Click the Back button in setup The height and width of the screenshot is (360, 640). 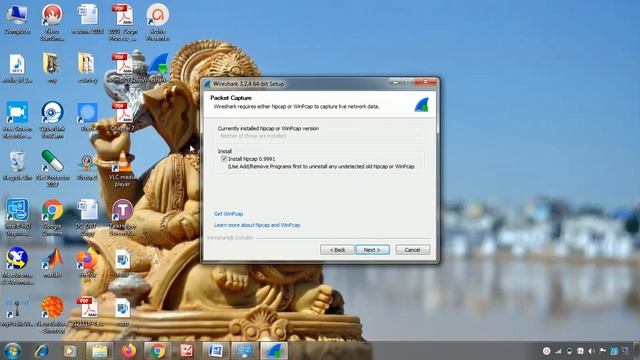(337, 250)
